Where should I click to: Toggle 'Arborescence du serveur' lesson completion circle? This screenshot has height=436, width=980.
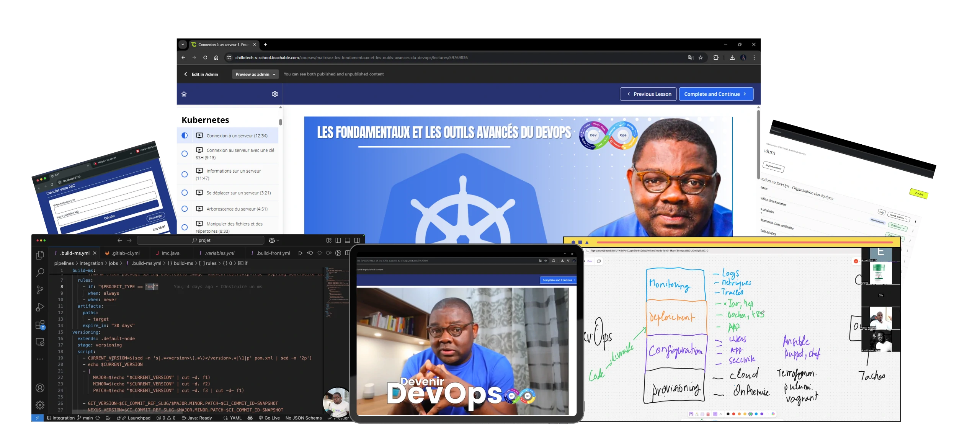click(185, 209)
